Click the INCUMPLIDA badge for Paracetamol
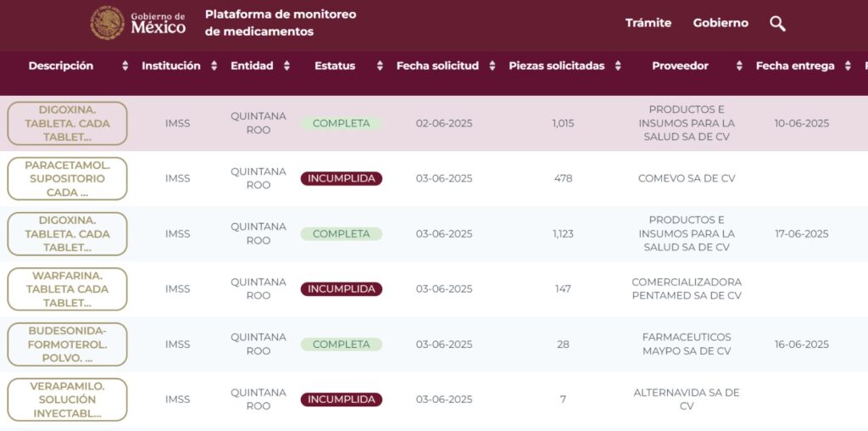868x431 pixels. click(342, 179)
